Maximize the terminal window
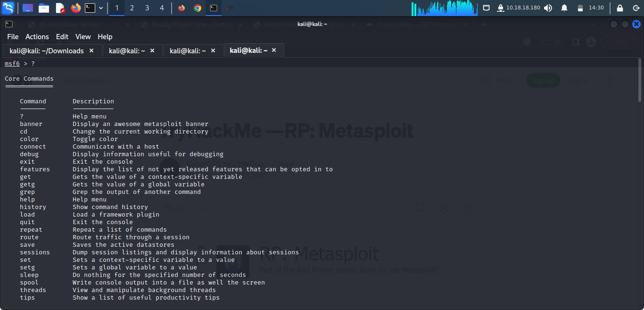This screenshot has height=310, width=644. click(625, 24)
